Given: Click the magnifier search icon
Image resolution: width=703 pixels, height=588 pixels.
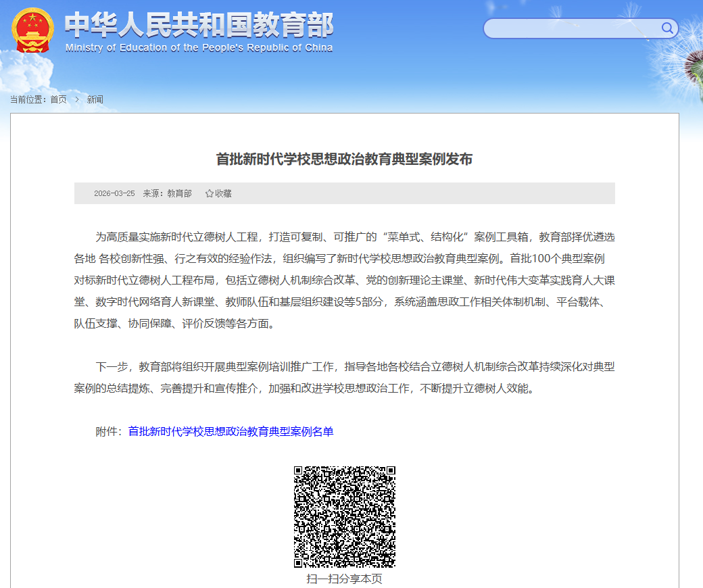Looking at the screenshot, I should (667, 28).
